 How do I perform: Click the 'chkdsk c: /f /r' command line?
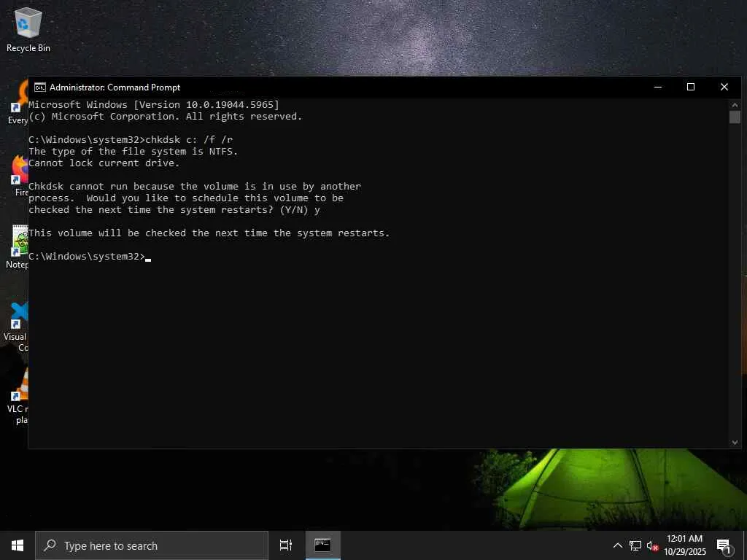[x=131, y=139]
